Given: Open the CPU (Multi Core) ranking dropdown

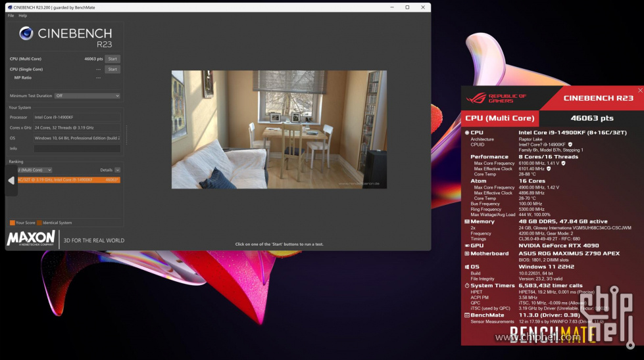Looking at the screenshot, I should [x=34, y=169].
